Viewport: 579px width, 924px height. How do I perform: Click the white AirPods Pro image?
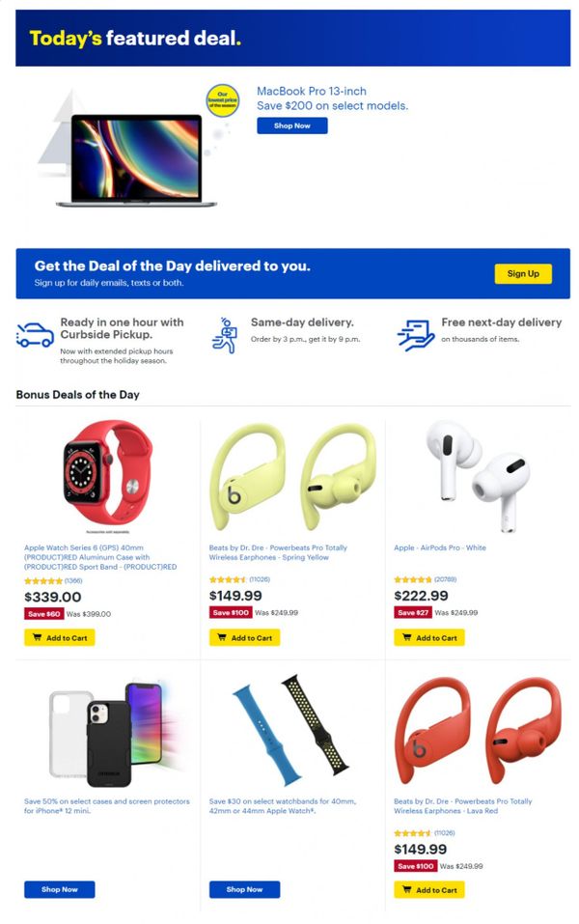pyautogui.click(x=478, y=474)
